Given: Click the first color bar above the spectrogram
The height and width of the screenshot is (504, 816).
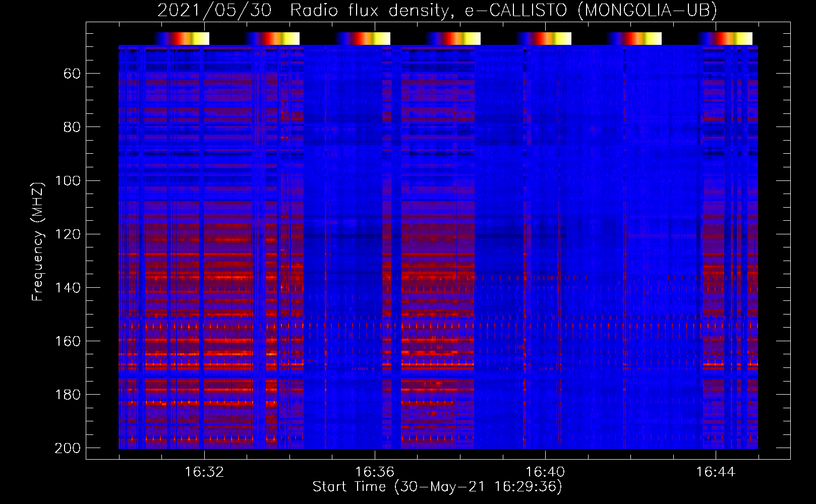Looking at the screenshot, I should pos(182,38).
